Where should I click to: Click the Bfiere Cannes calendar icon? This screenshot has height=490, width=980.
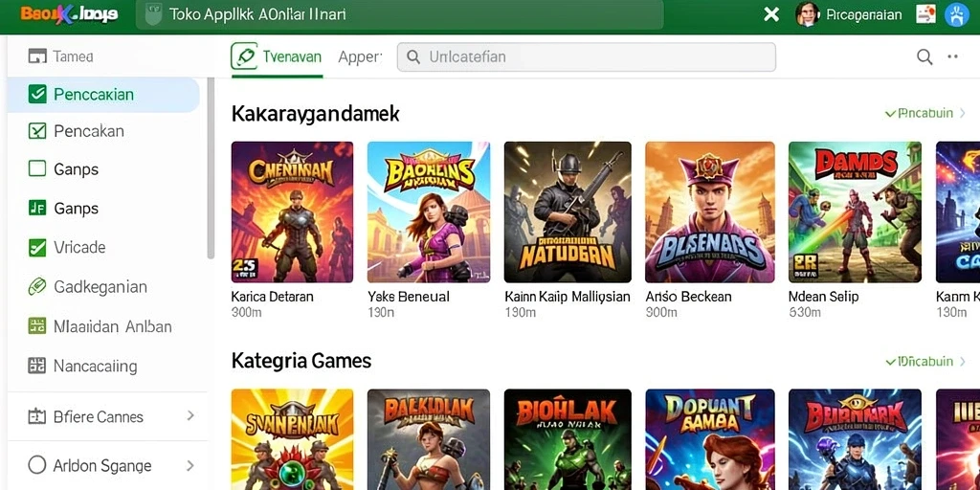coord(37,417)
